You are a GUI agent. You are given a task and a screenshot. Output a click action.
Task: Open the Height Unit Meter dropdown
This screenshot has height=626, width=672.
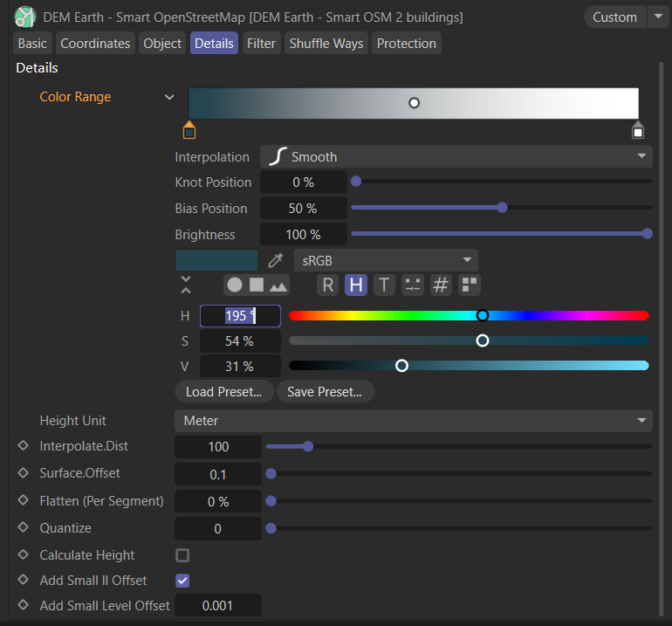pos(413,421)
